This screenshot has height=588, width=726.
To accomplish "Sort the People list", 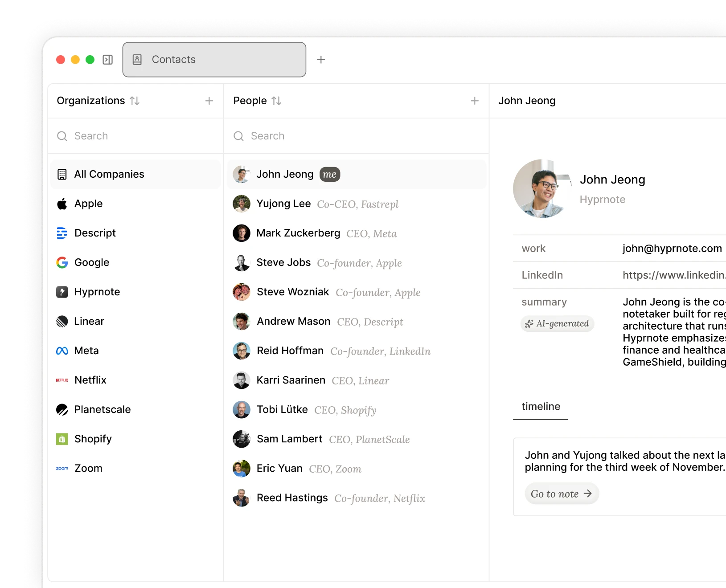I will 276,101.
